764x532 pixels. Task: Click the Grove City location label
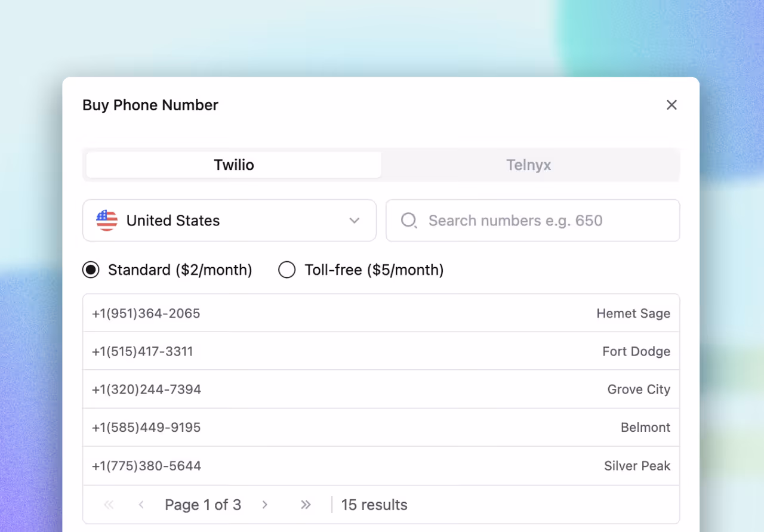(x=639, y=390)
